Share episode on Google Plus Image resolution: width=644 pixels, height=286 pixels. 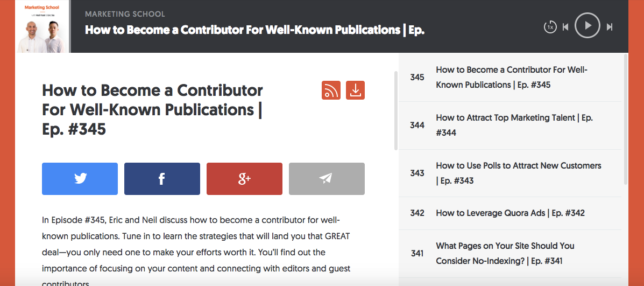pos(244,179)
